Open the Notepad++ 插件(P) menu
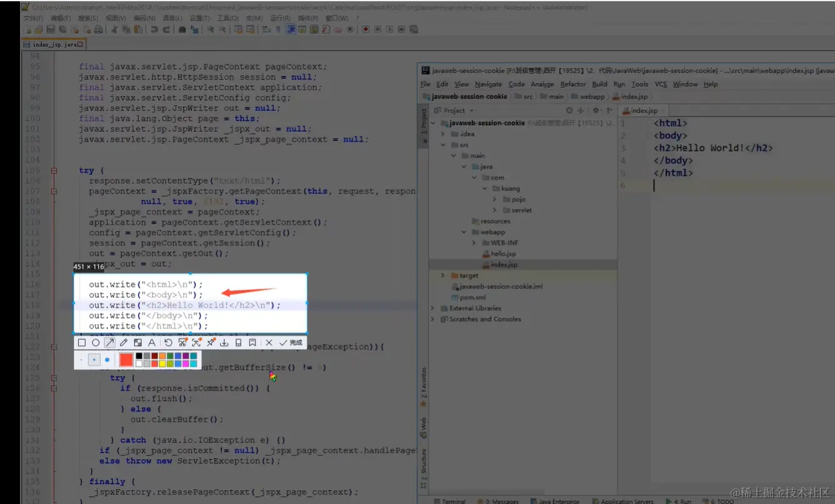The width and height of the screenshot is (835, 504). click(308, 19)
